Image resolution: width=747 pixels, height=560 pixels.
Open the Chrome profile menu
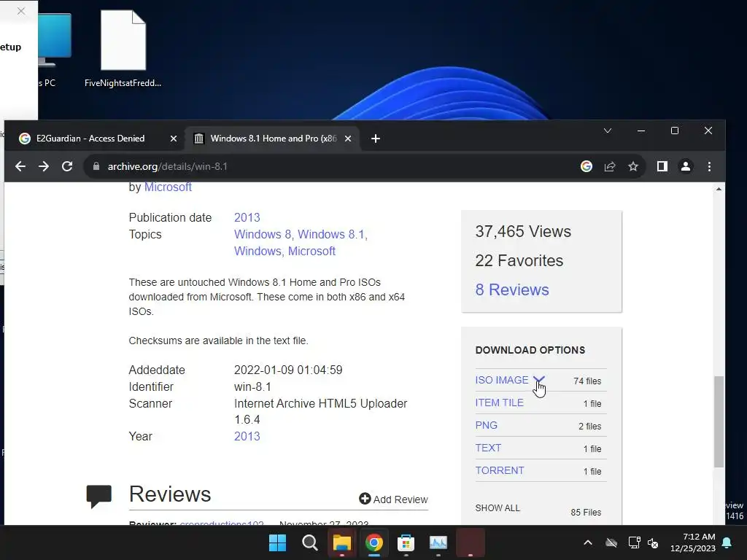point(686,166)
